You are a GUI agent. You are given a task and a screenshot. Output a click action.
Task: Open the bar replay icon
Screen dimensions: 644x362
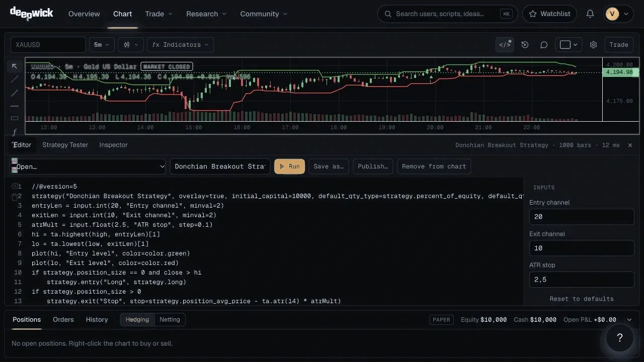point(525,45)
